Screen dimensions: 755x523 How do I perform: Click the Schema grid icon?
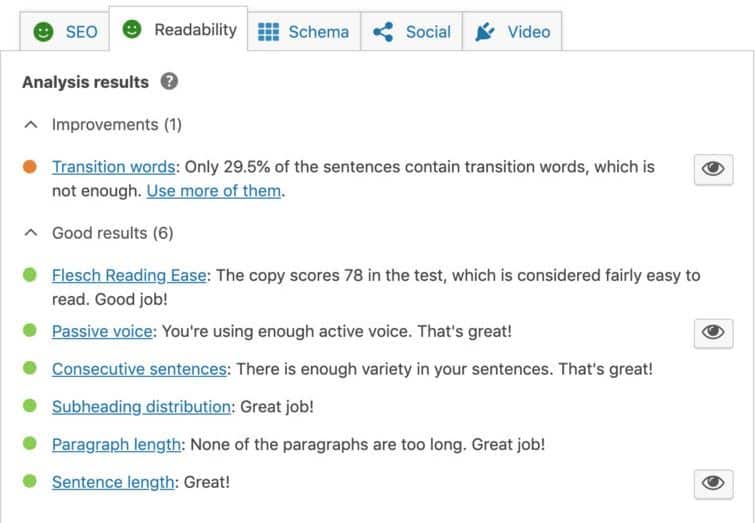click(268, 32)
